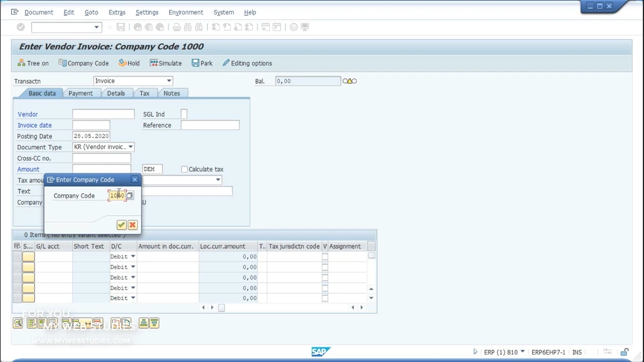The width and height of the screenshot is (644, 362).
Task: Tick the V checkbox in first item row
Action: click(x=325, y=256)
